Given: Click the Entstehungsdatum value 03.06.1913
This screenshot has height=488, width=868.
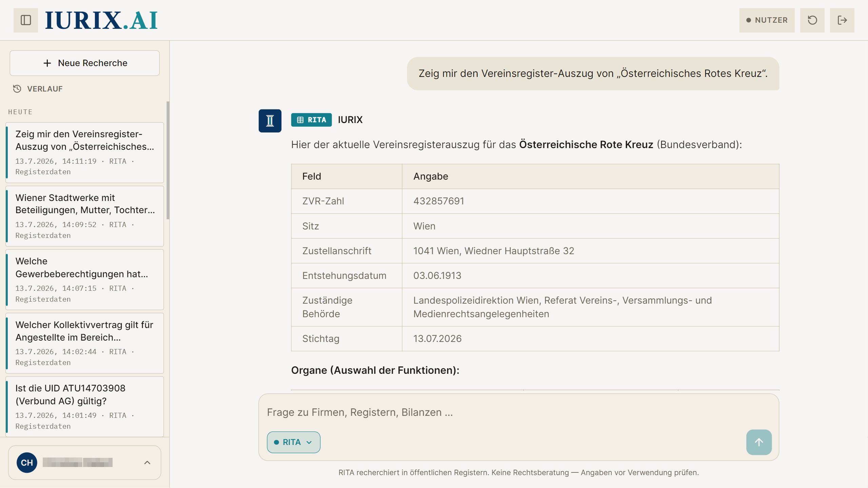Looking at the screenshot, I should 437,276.
